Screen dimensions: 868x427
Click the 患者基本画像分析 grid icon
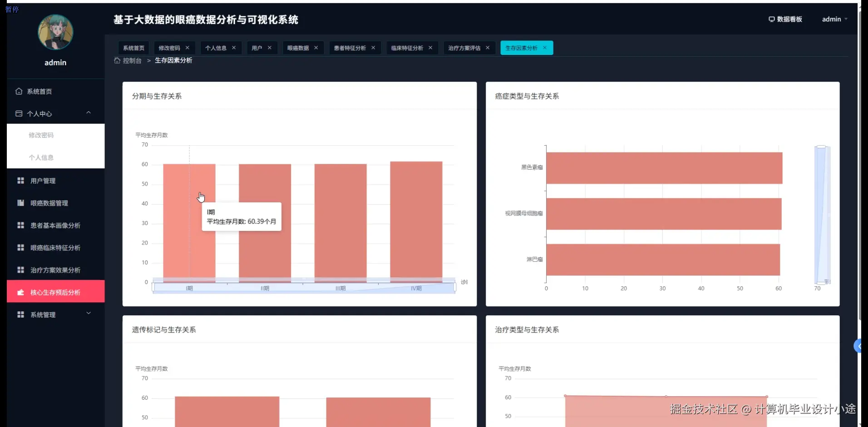click(x=20, y=225)
